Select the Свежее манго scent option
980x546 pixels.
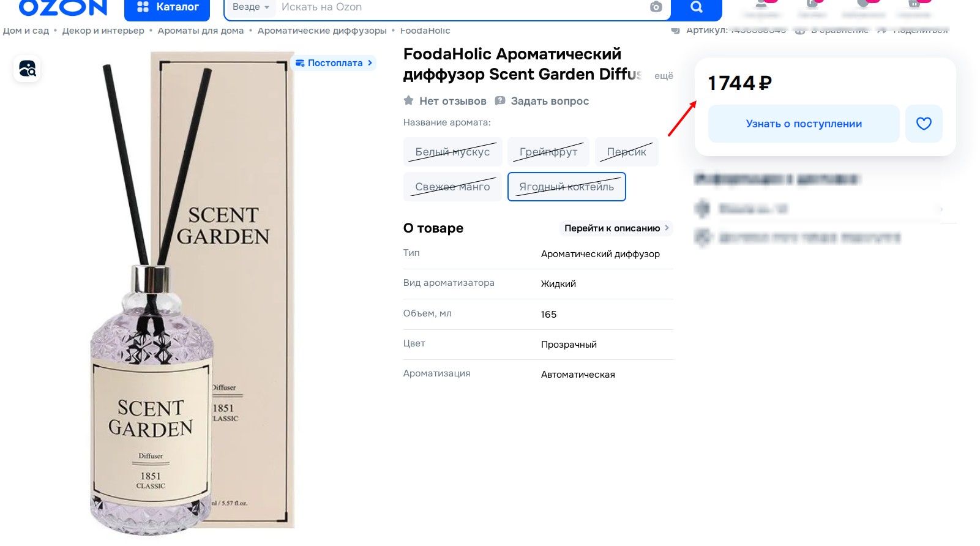click(x=452, y=187)
